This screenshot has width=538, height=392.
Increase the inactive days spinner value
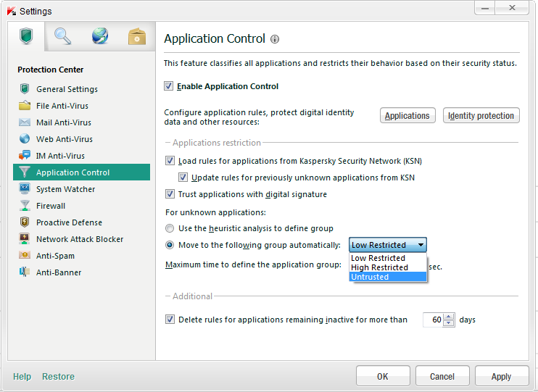(x=450, y=317)
